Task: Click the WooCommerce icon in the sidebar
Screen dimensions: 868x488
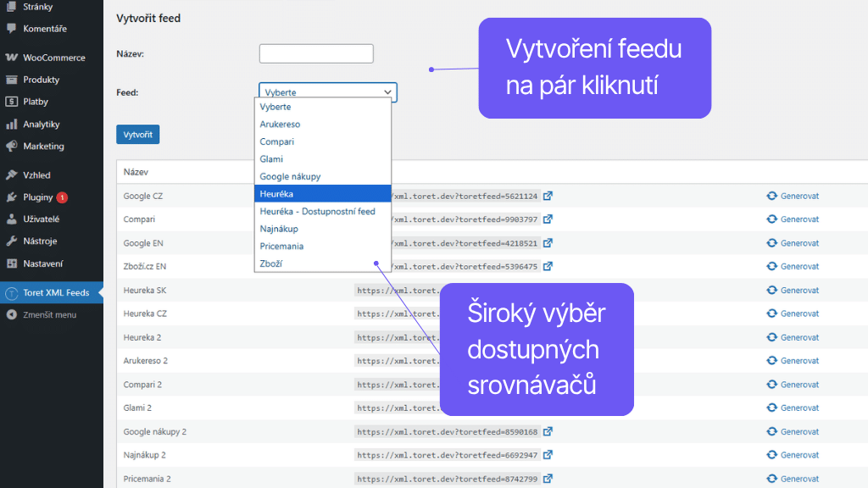Action: (x=12, y=58)
